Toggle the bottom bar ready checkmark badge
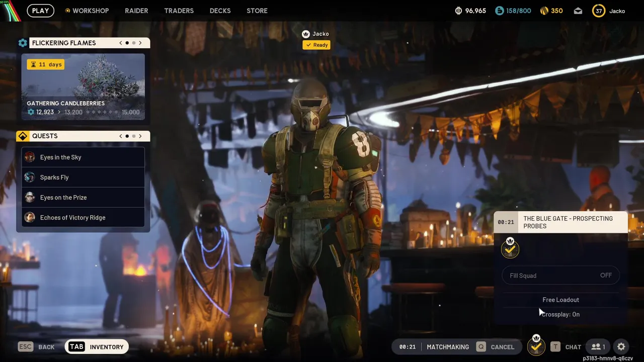 [x=536, y=346]
